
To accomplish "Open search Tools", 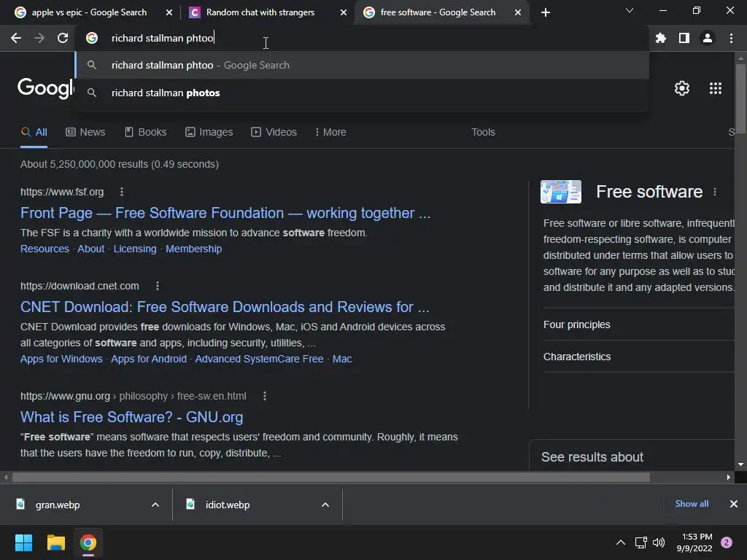I will coord(483,133).
